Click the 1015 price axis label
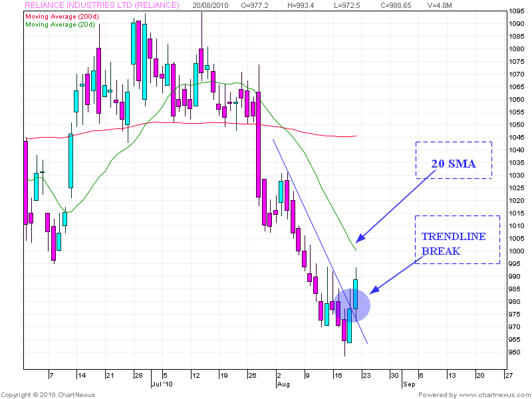532x399 pixels. click(517, 213)
